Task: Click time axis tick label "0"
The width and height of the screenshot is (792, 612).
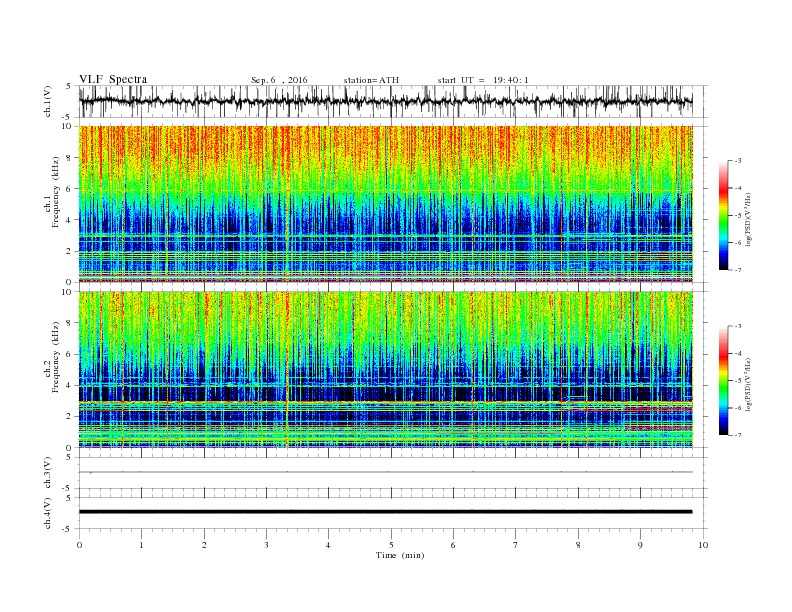Action: (x=79, y=545)
